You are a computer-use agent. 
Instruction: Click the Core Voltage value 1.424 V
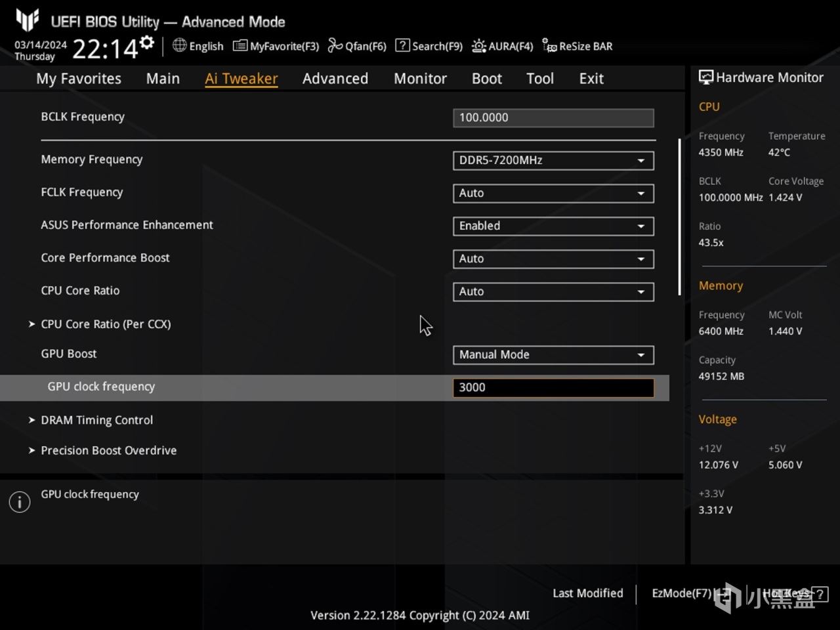tap(786, 198)
